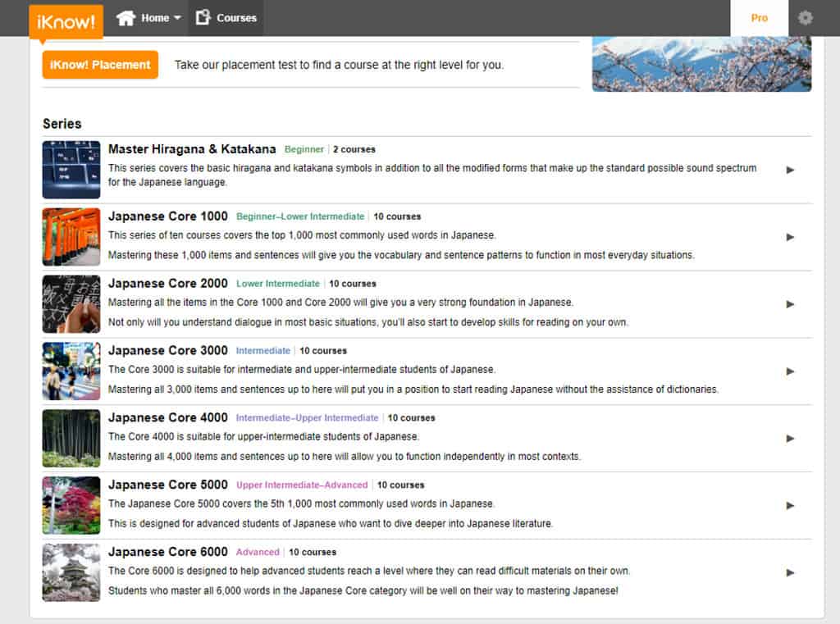Click the Master Hiragana & Katakana keyboard thumbnail
Viewport: 840px width, 624px height.
click(x=71, y=170)
